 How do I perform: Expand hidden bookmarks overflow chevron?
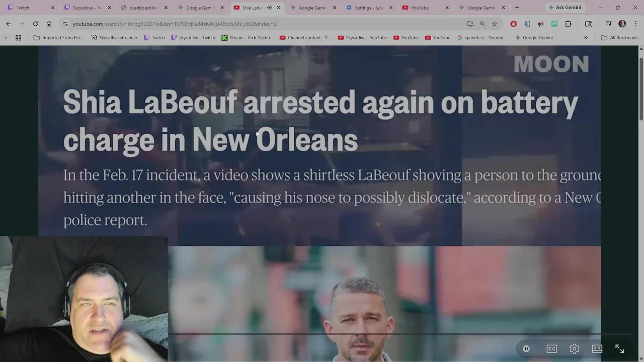coord(586,38)
